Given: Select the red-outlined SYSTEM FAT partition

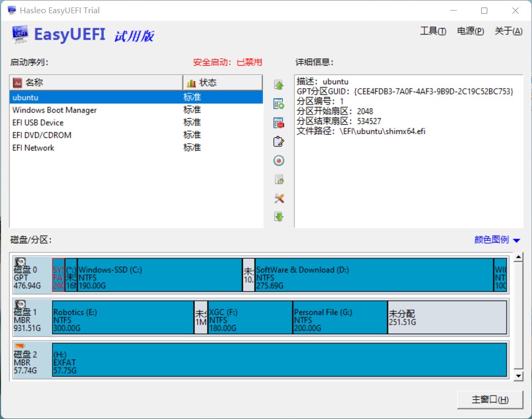Looking at the screenshot, I should coord(58,275).
